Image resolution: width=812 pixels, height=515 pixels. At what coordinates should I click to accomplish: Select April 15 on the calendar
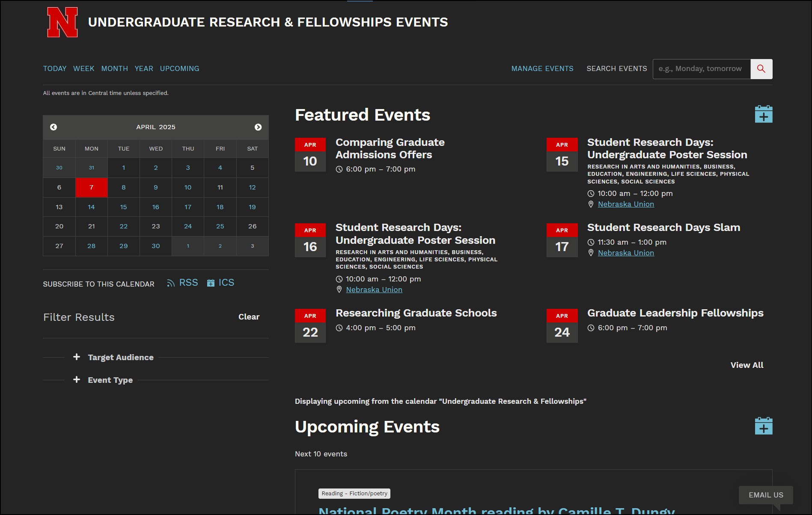point(123,207)
